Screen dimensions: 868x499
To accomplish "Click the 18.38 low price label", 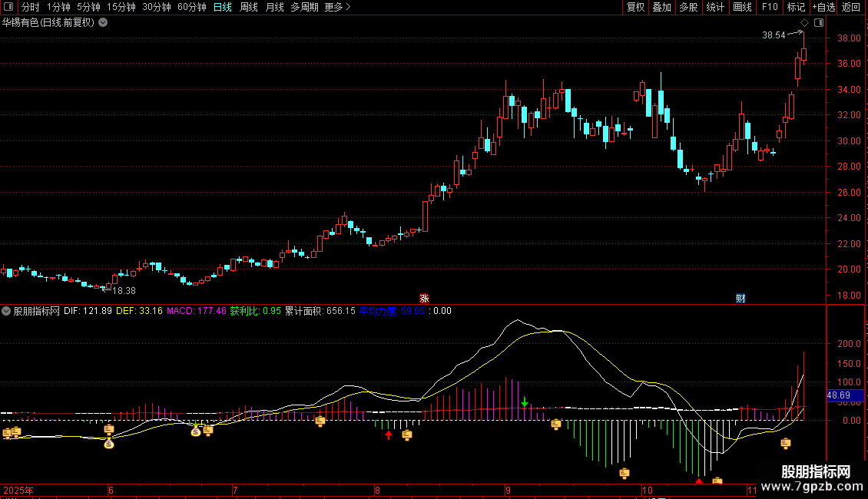I will 124,291.
